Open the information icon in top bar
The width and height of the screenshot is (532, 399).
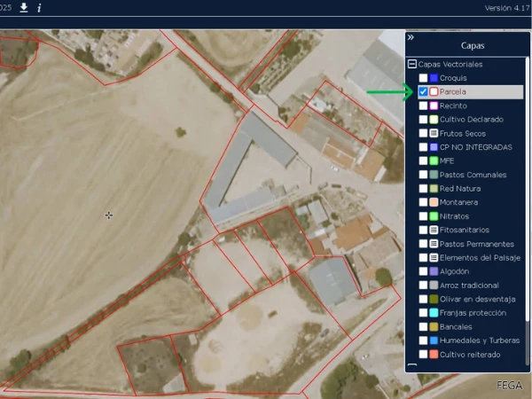(x=39, y=7)
